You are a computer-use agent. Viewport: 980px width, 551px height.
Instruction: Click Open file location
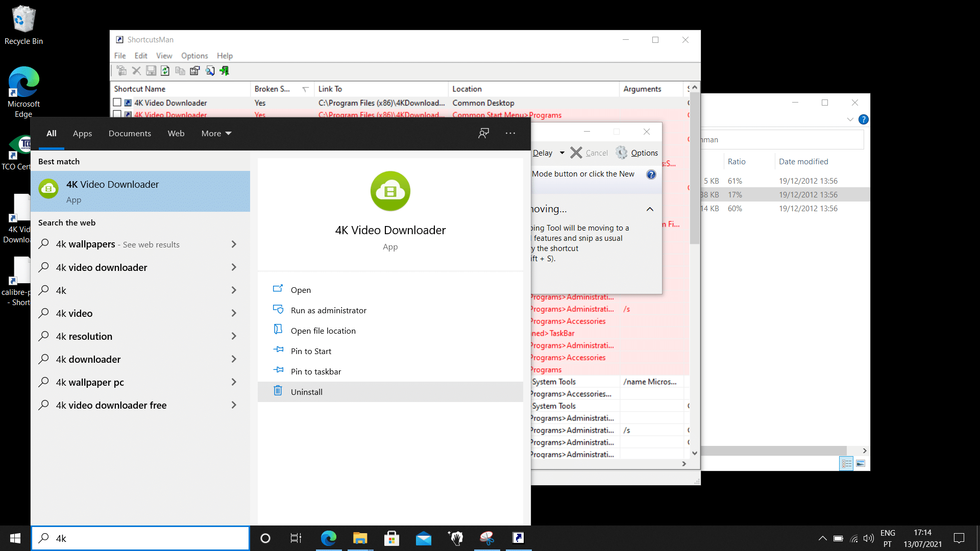(x=390, y=331)
